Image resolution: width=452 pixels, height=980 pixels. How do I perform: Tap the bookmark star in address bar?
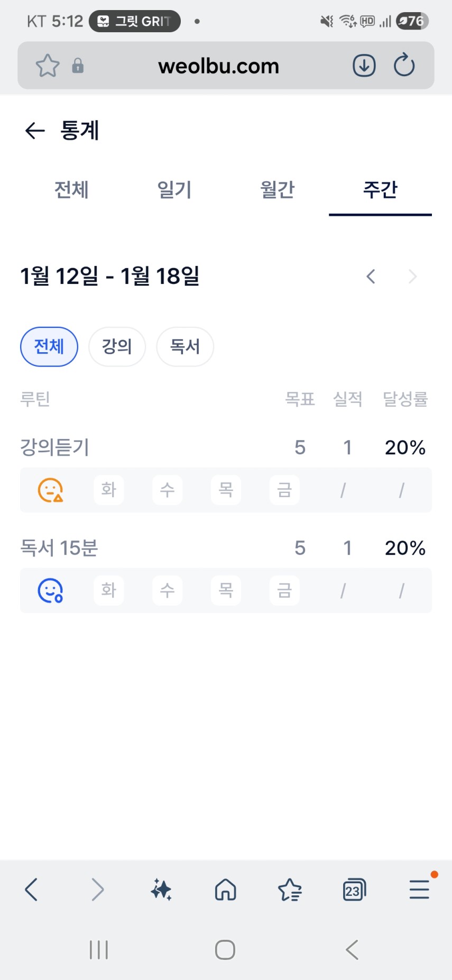tap(48, 66)
